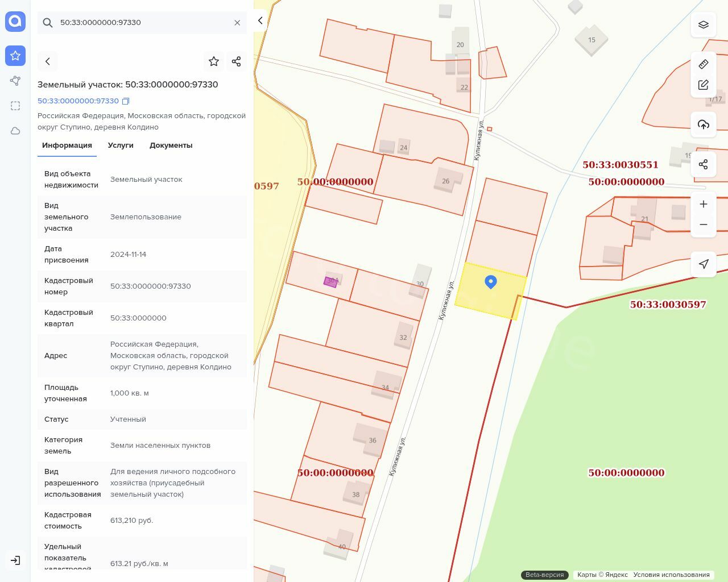Collapse the left information panel
Image resolution: width=728 pixels, height=582 pixels.
point(260,21)
